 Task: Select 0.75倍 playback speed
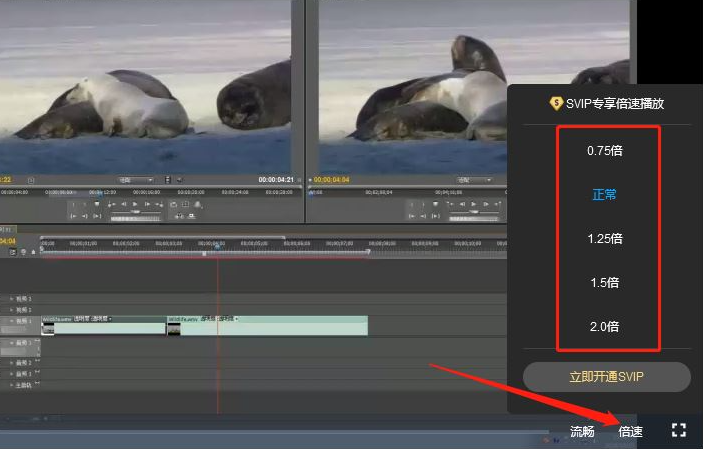point(605,150)
